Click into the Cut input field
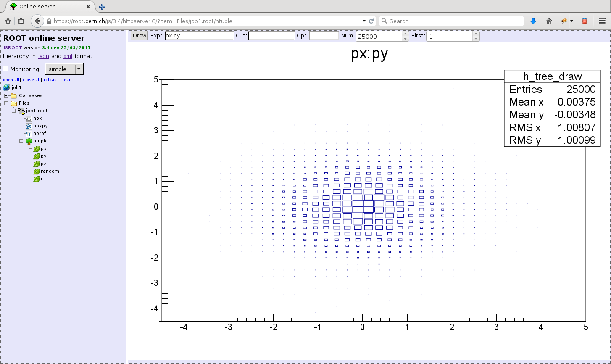This screenshot has width=611, height=364. (x=271, y=36)
